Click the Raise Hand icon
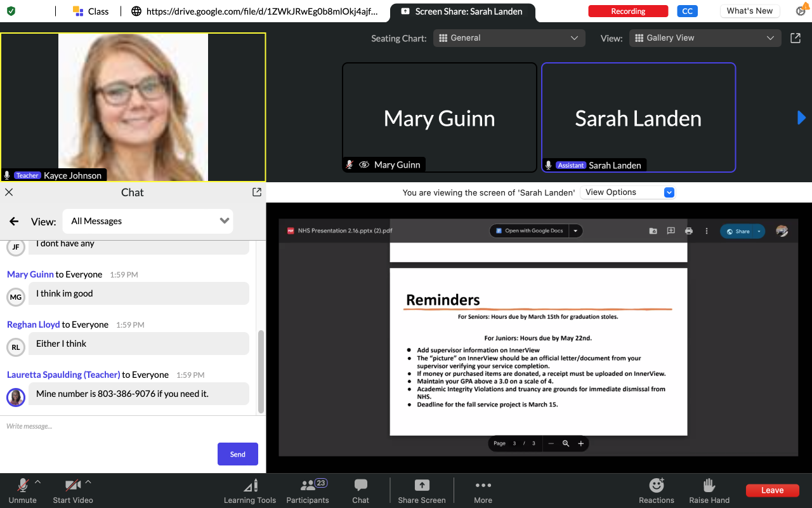The width and height of the screenshot is (812, 508). (x=709, y=486)
